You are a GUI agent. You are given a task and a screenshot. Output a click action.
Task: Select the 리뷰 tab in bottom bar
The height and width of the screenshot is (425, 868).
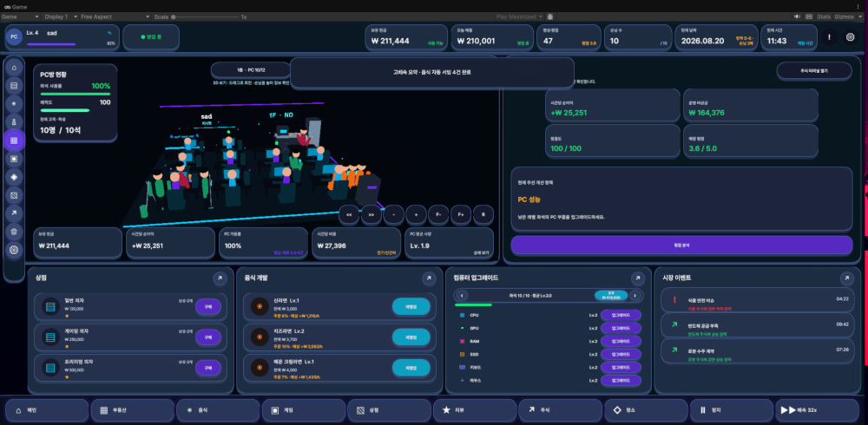475,410
